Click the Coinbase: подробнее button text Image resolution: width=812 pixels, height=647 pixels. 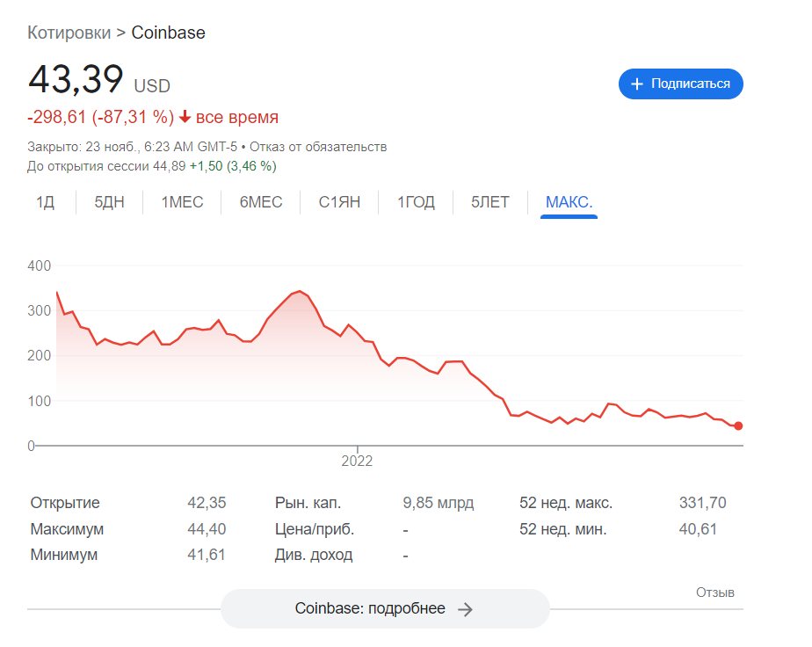click(x=370, y=609)
